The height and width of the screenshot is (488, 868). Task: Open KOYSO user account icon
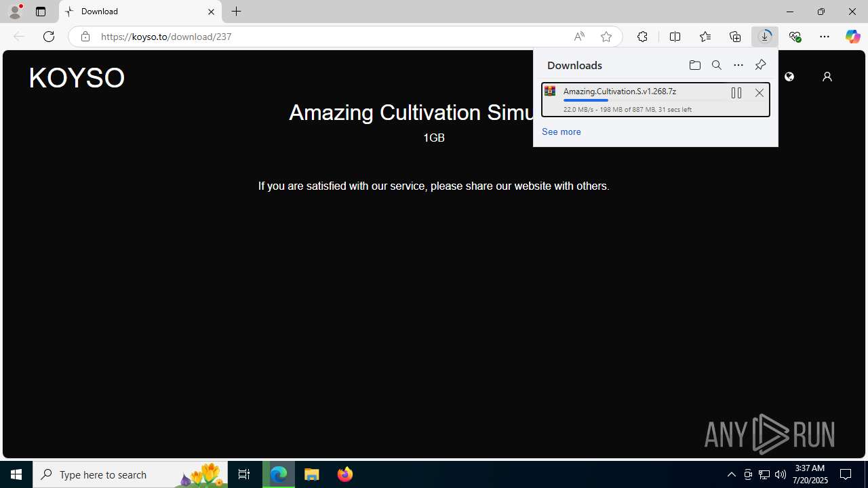click(827, 77)
